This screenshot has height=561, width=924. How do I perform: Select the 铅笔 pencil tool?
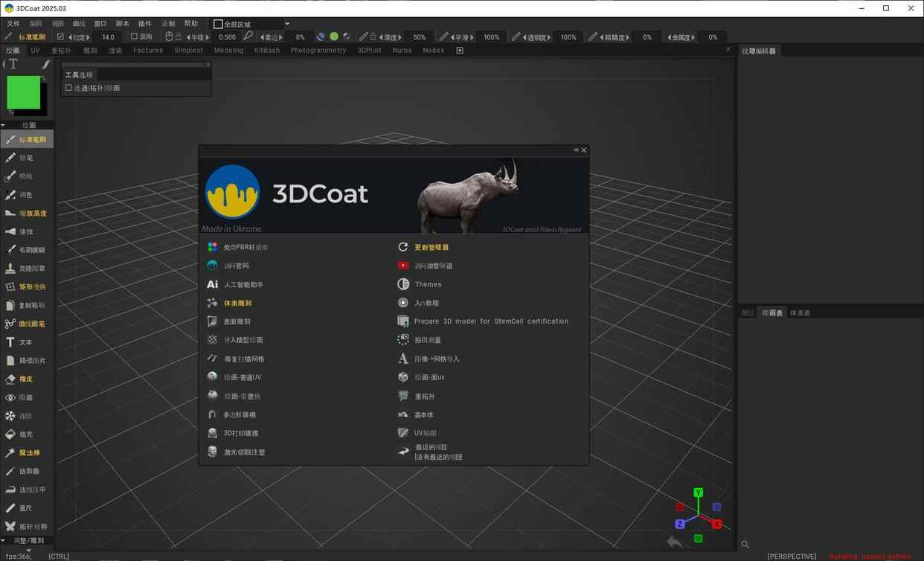pos(27,158)
